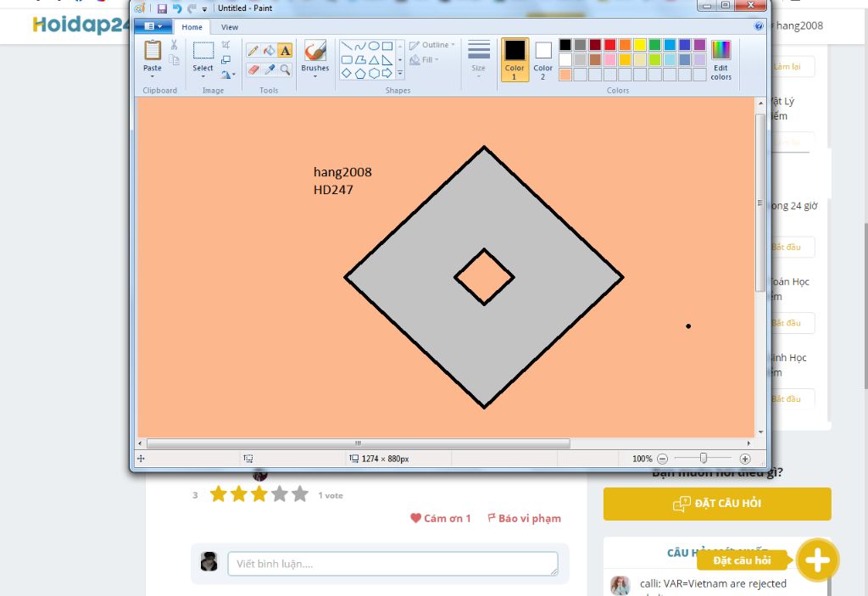The height and width of the screenshot is (596, 868).
Task: Click the Save icon in title bar
Action: point(162,8)
